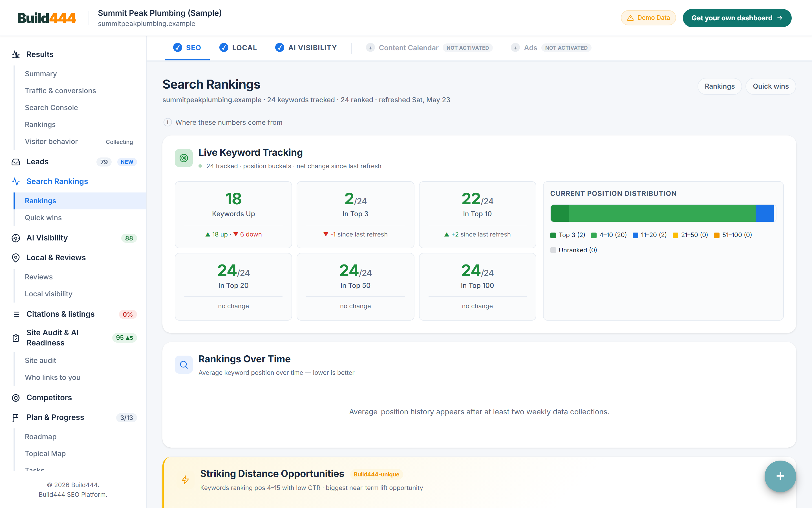Click the Search Rankings activity icon
812x508 pixels.
(16, 182)
